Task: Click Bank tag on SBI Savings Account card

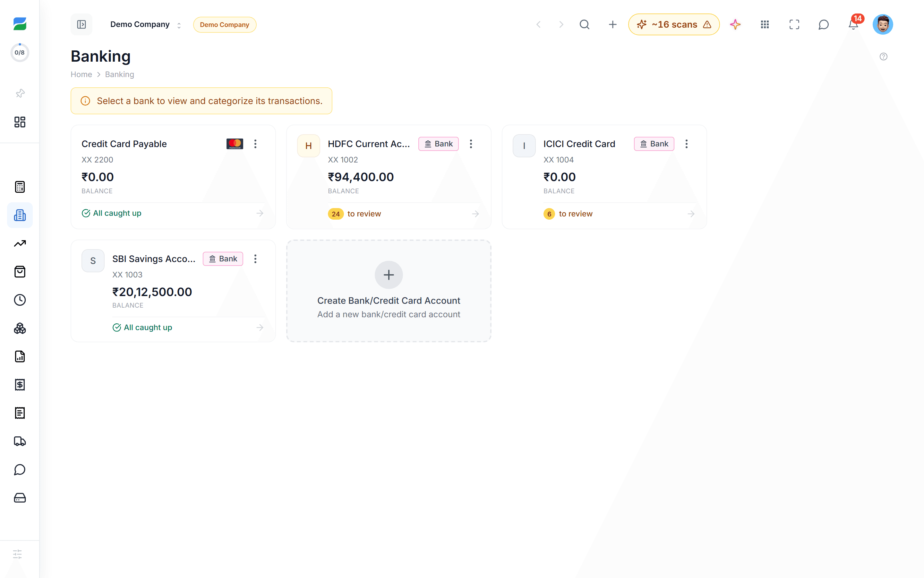Action: tap(223, 259)
